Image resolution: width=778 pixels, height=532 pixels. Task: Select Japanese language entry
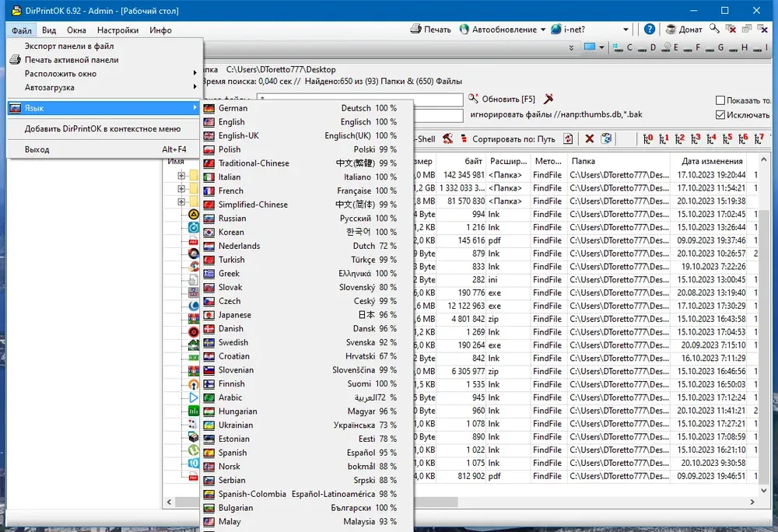tap(307, 315)
